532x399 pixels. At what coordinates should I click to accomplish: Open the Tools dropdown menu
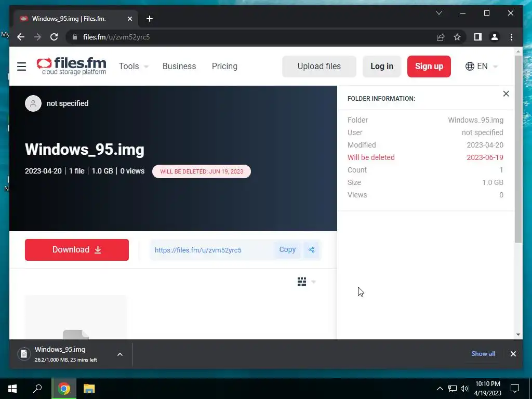[134, 66]
